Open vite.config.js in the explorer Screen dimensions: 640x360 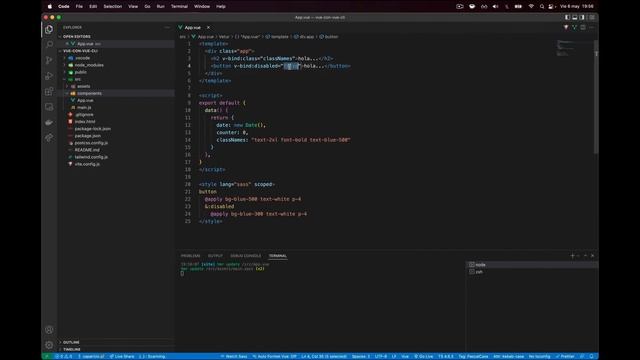point(87,164)
